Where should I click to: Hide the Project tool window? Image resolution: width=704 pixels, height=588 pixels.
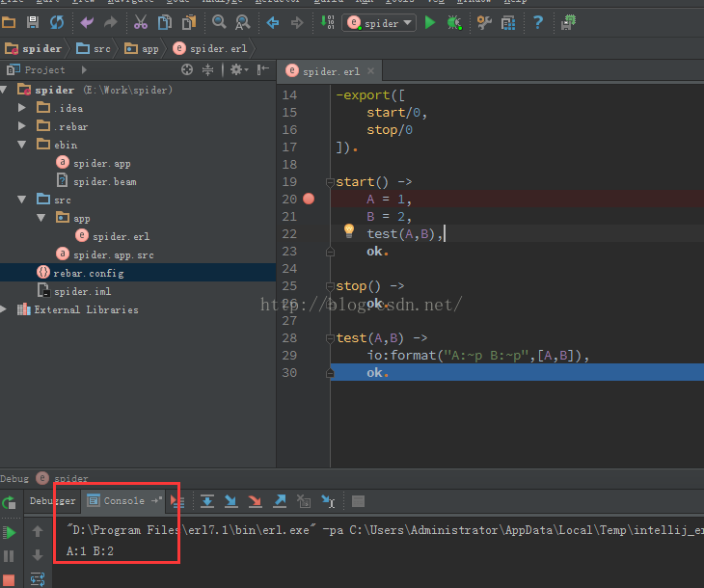click(x=263, y=70)
